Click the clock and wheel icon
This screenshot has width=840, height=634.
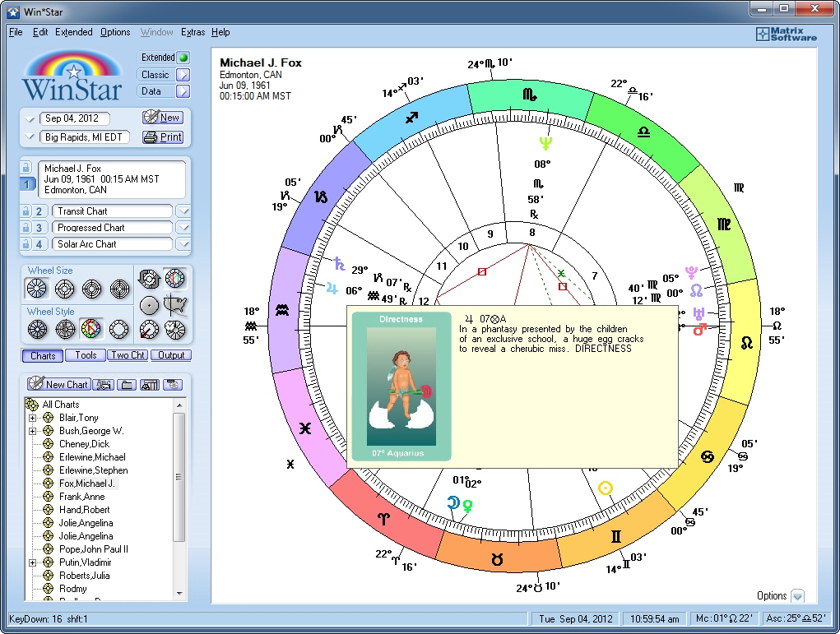click(x=175, y=330)
